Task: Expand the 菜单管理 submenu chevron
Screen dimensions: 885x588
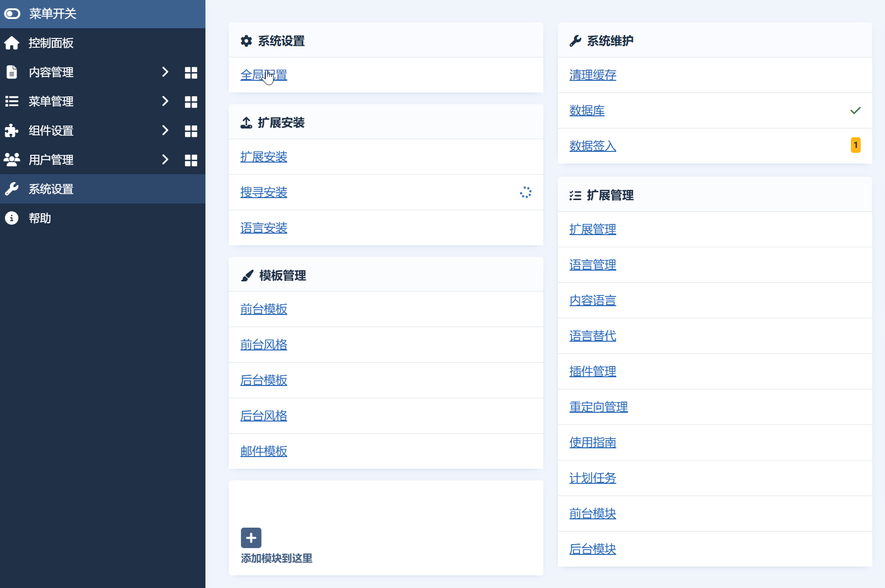Action: (x=165, y=101)
